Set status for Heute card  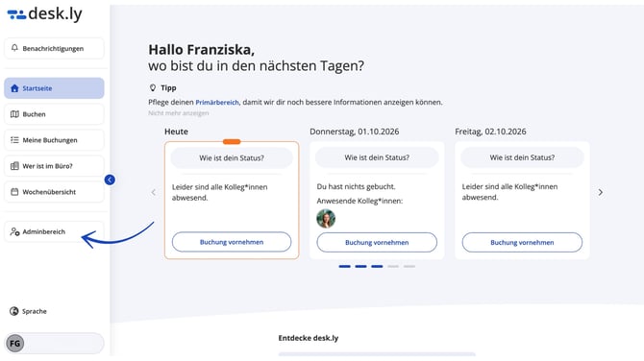pyautogui.click(x=232, y=157)
